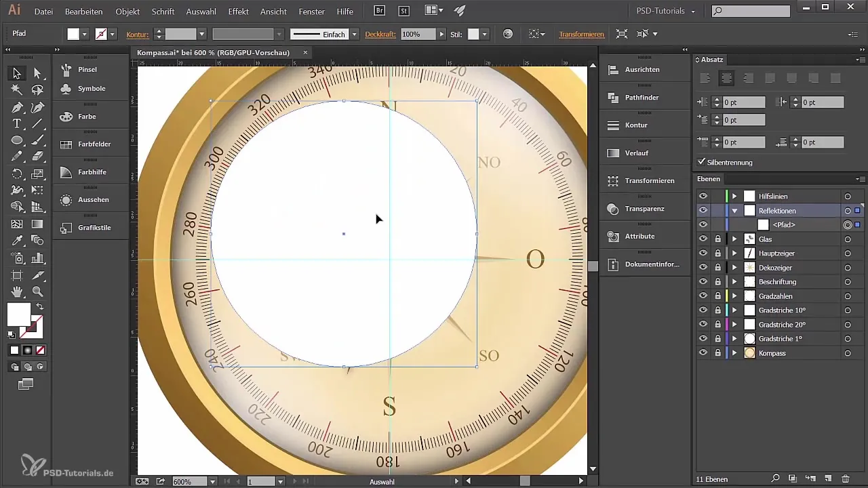Select the Lasso tool
Screen dimensions: 868x488
[x=37, y=90]
